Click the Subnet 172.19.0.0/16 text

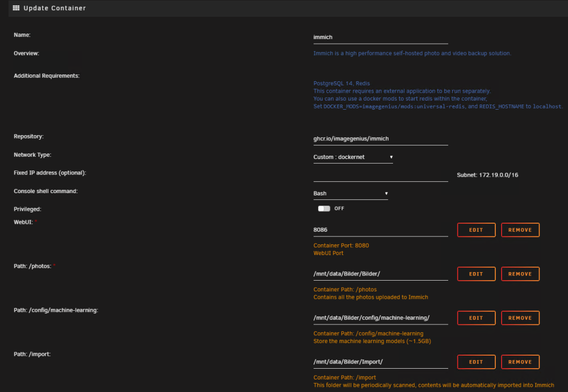[487, 175]
